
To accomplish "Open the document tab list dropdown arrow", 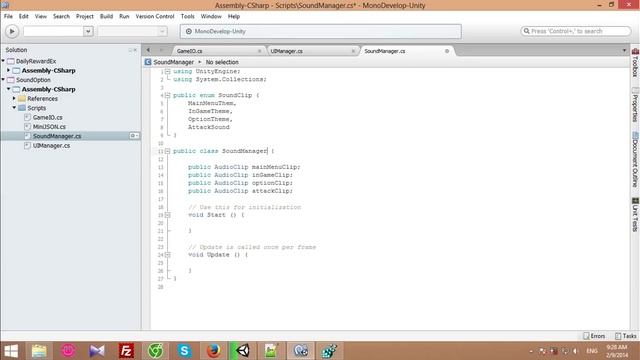I will tap(624, 51).
